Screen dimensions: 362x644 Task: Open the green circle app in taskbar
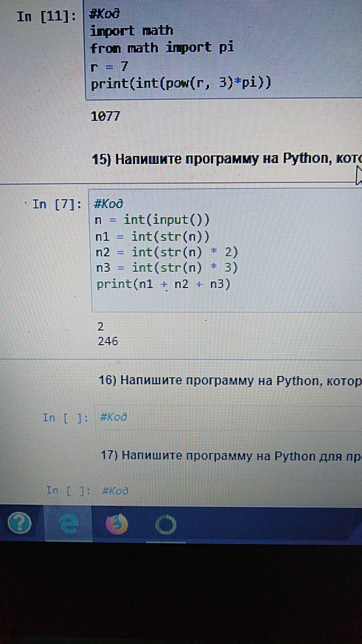[165, 526]
